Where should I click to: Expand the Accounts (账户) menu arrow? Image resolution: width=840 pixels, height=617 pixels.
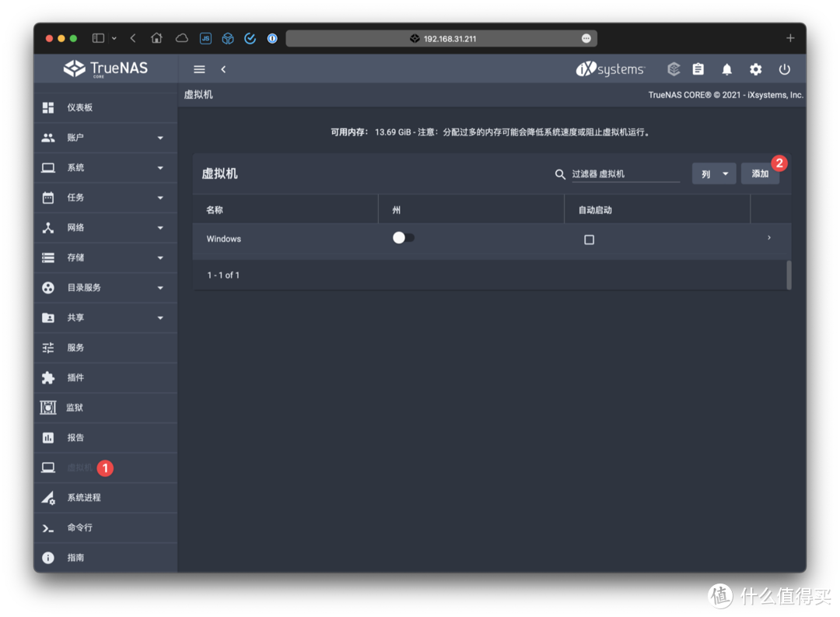(x=160, y=138)
